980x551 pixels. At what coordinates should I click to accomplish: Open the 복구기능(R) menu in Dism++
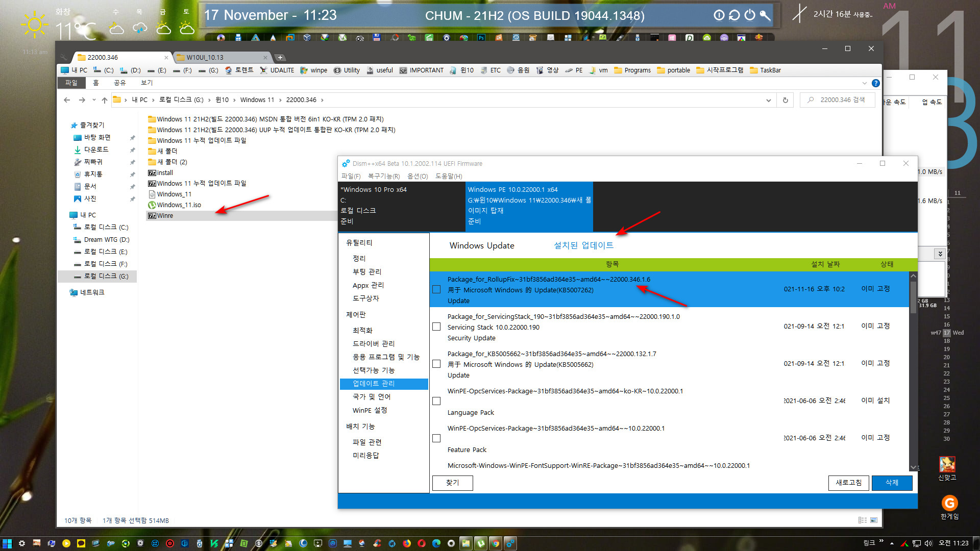tap(384, 176)
